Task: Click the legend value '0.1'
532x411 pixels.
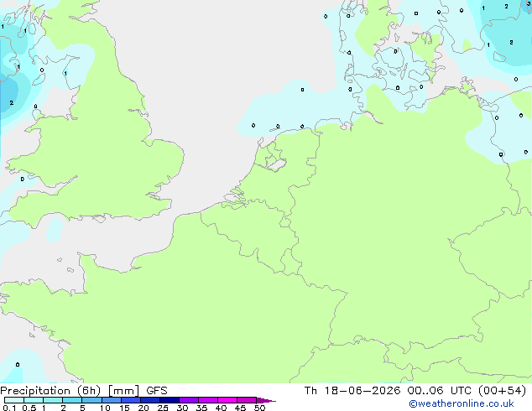Action: [x=9, y=408]
